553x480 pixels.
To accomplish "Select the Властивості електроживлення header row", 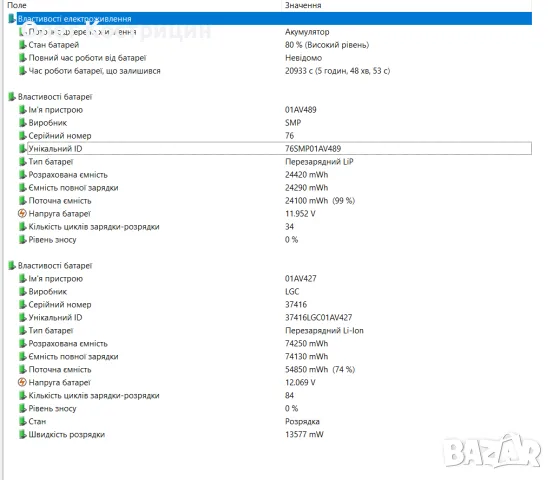I will point(274,19).
